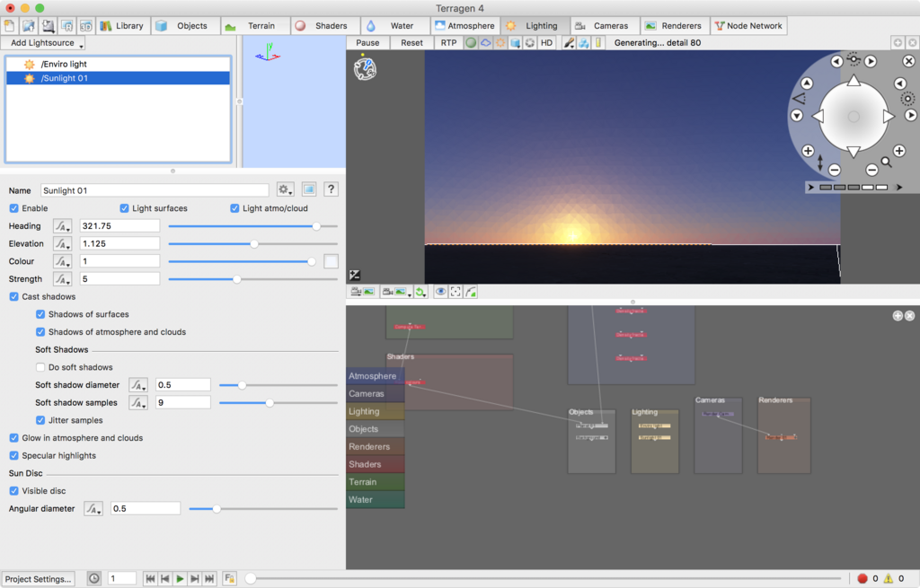Click the yellow ruler measure icon
Screen dimensions: 920x588
[x=598, y=43]
